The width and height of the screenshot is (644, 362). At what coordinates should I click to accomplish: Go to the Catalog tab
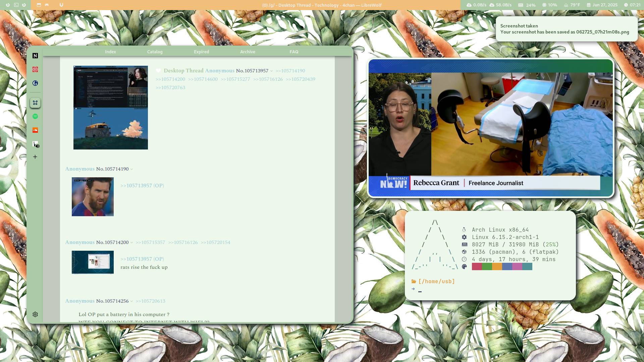click(x=155, y=52)
